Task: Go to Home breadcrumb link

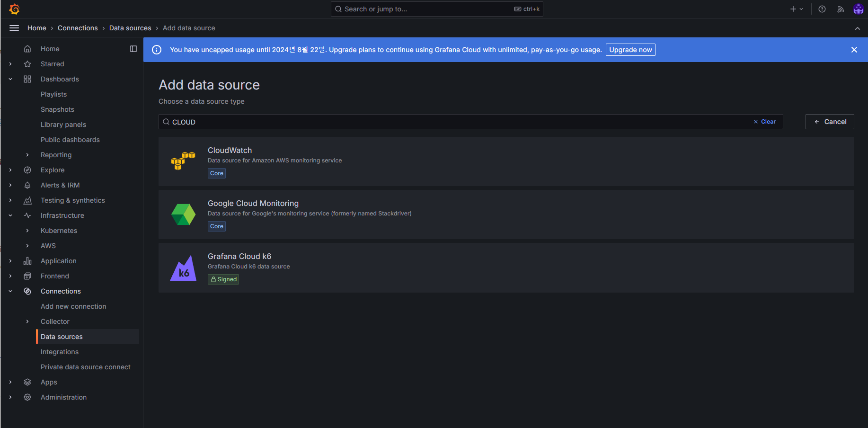Action: click(x=37, y=28)
